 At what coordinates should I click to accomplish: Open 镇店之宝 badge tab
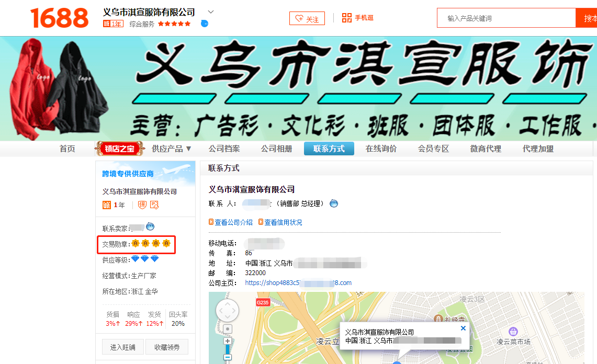point(119,149)
